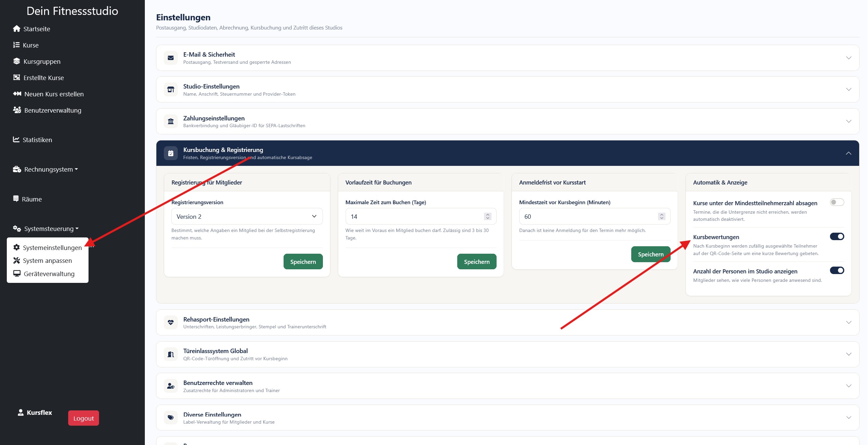Enable cancelling courses under minimum participants
This screenshot has width=868, height=445.
click(x=837, y=202)
